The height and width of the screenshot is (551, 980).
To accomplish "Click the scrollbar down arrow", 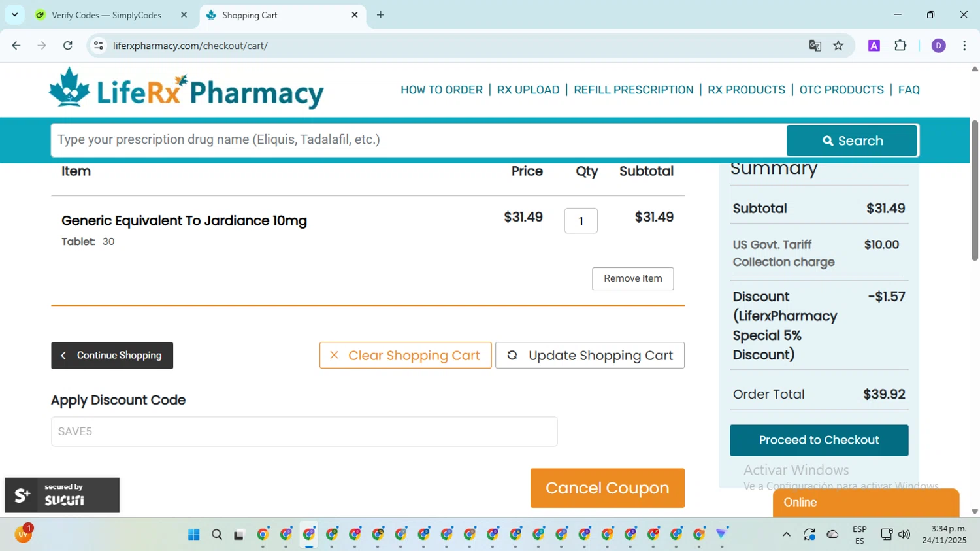I will click(974, 512).
